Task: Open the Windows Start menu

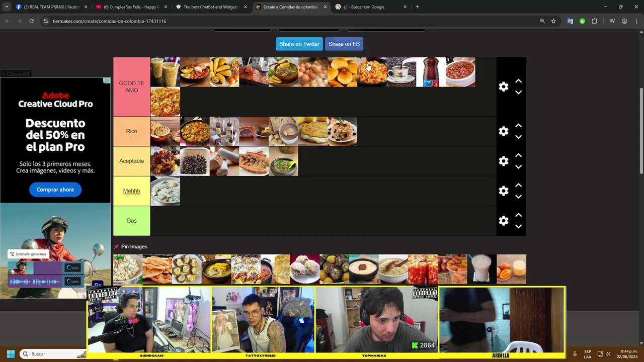Action: point(11,354)
